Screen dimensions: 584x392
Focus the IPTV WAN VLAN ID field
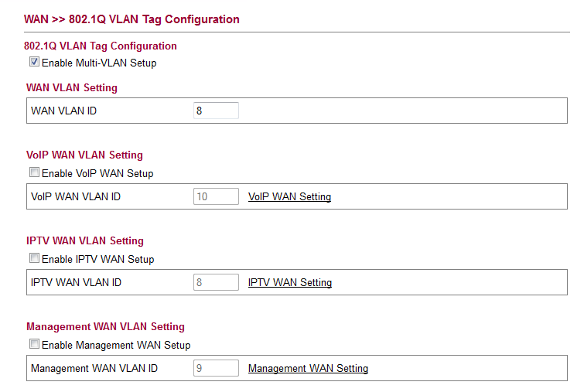click(216, 283)
